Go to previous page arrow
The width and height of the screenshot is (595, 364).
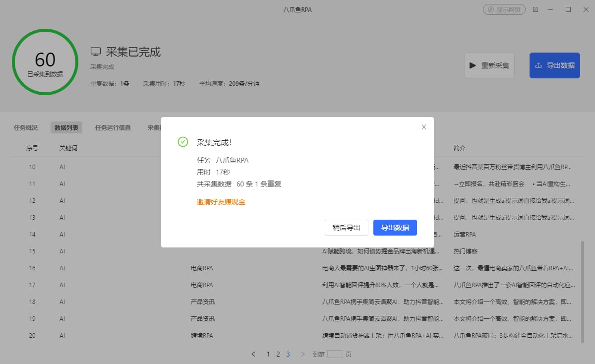(x=254, y=354)
